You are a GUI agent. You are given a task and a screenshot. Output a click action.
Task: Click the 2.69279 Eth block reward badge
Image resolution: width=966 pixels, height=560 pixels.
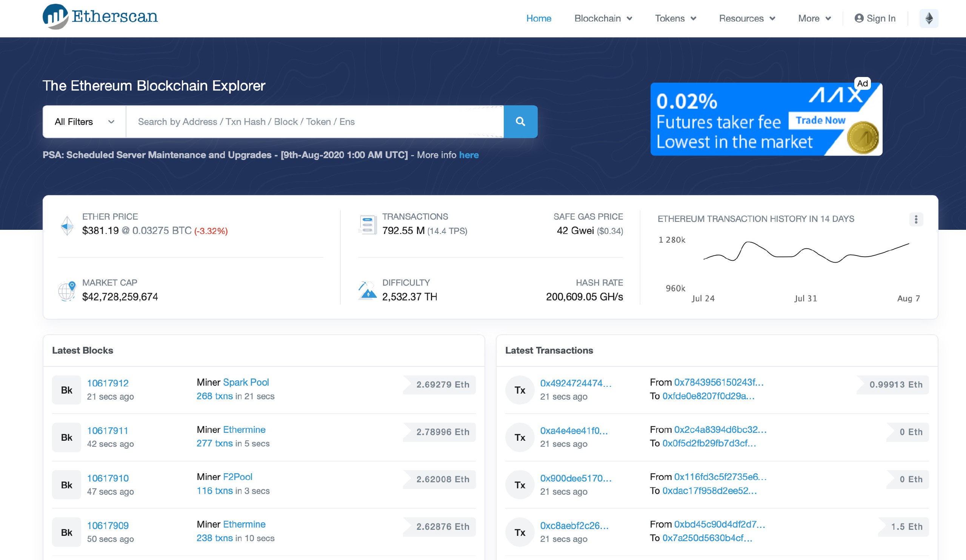coord(439,385)
